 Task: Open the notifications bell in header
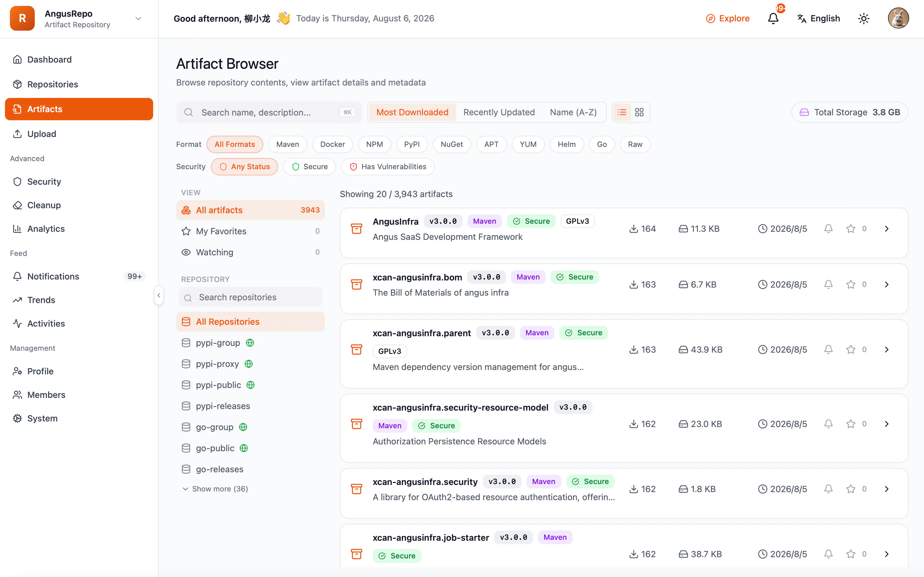pyautogui.click(x=773, y=18)
